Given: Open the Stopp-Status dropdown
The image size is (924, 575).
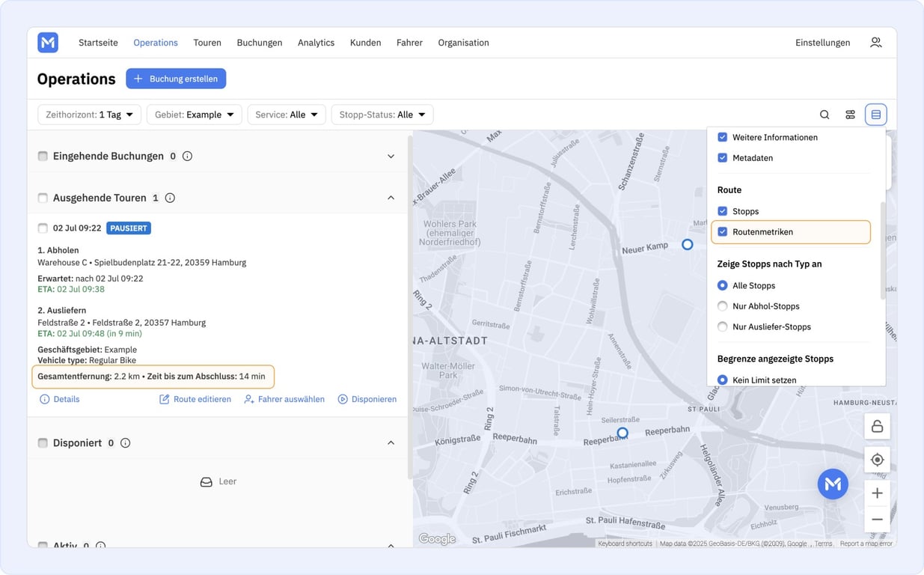Looking at the screenshot, I should point(382,115).
